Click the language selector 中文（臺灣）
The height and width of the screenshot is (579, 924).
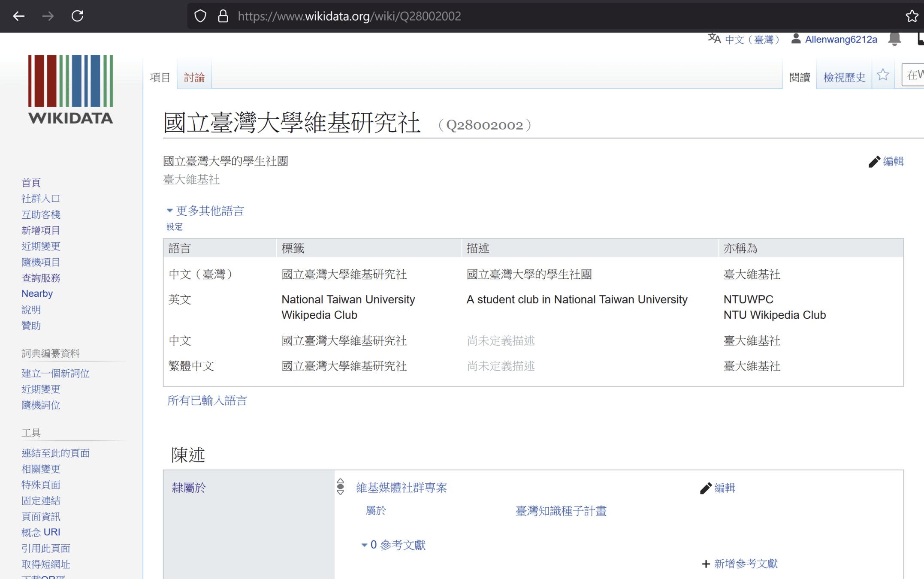coord(752,39)
